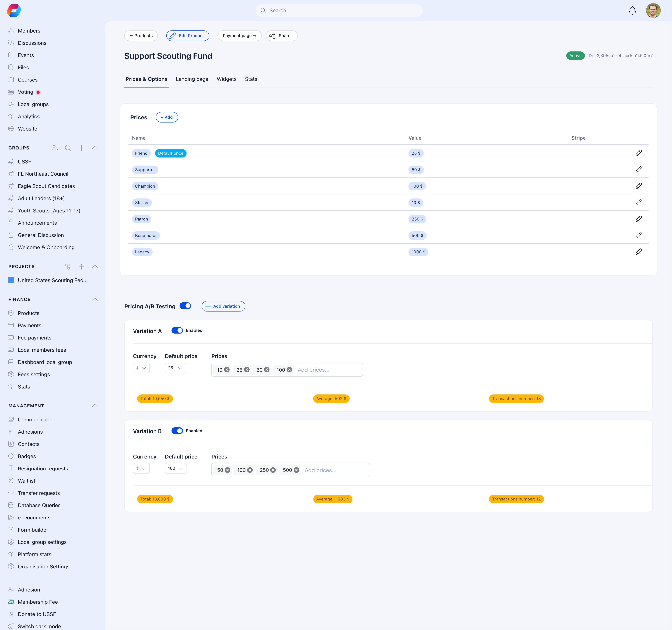Open the currency dropdown in Variation A

pyautogui.click(x=141, y=368)
